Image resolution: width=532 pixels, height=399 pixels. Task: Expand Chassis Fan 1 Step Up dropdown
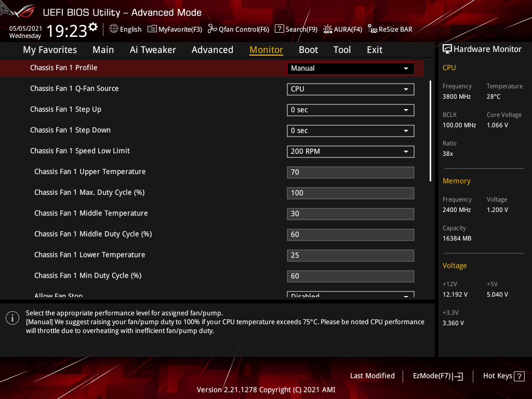point(351,110)
